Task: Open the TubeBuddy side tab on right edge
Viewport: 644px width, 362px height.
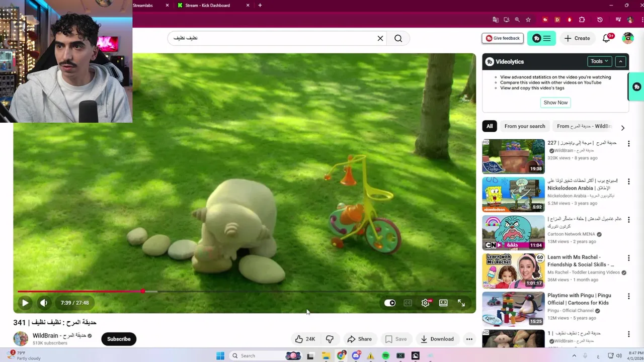Action: tap(636, 87)
